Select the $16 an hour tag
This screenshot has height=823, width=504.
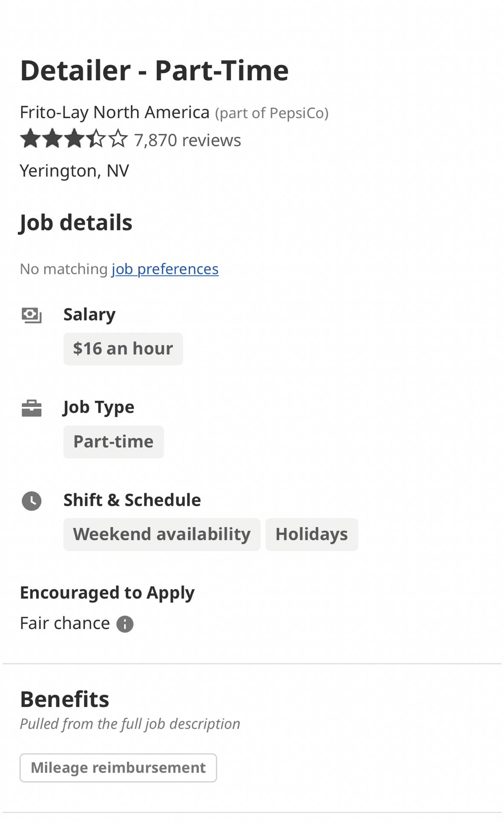pyautogui.click(x=123, y=349)
